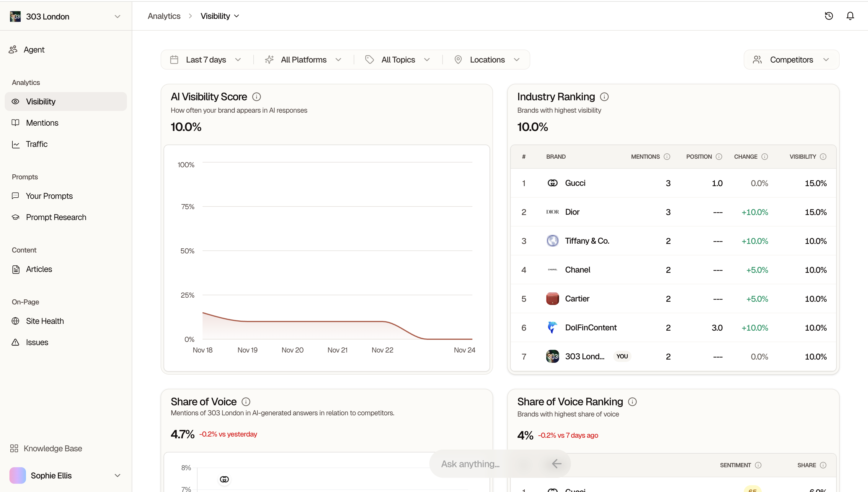Expand the Last 7 days date filter
The width and height of the screenshot is (868, 492).
coord(206,60)
